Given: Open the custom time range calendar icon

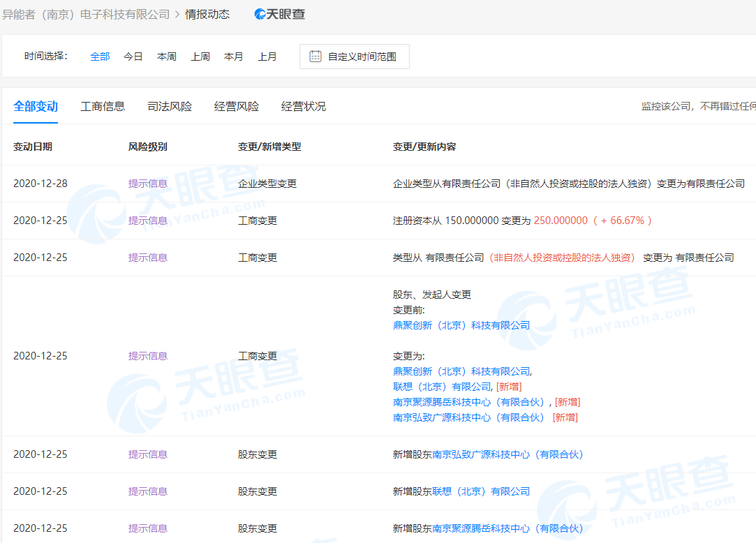Looking at the screenshot, I should click(316, 57).
